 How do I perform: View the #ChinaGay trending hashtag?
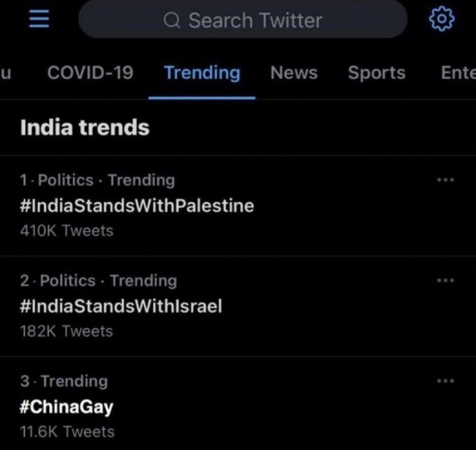point(67,407)
